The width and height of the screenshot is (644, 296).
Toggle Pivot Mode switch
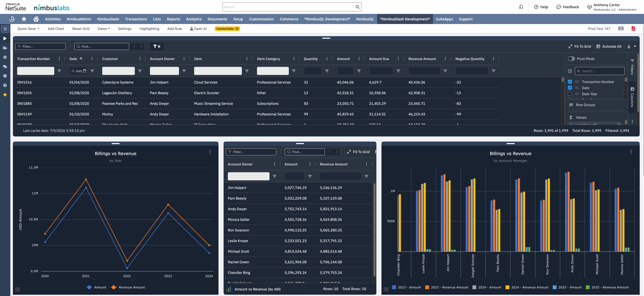(x=571, y=59)
